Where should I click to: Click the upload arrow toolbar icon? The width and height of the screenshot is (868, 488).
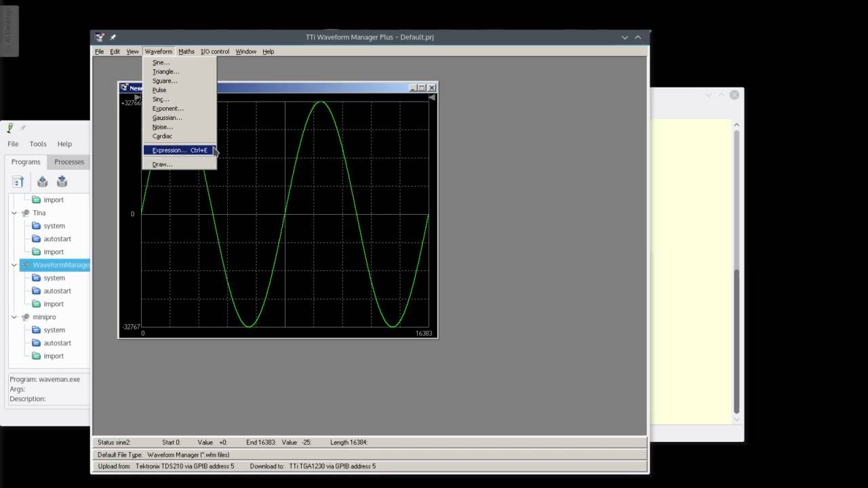pos(43,182)
